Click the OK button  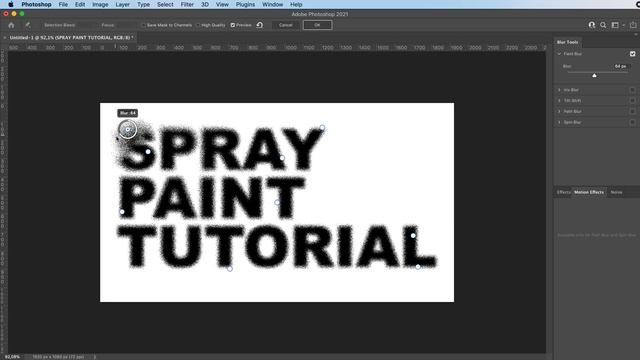tap(317, 25)
